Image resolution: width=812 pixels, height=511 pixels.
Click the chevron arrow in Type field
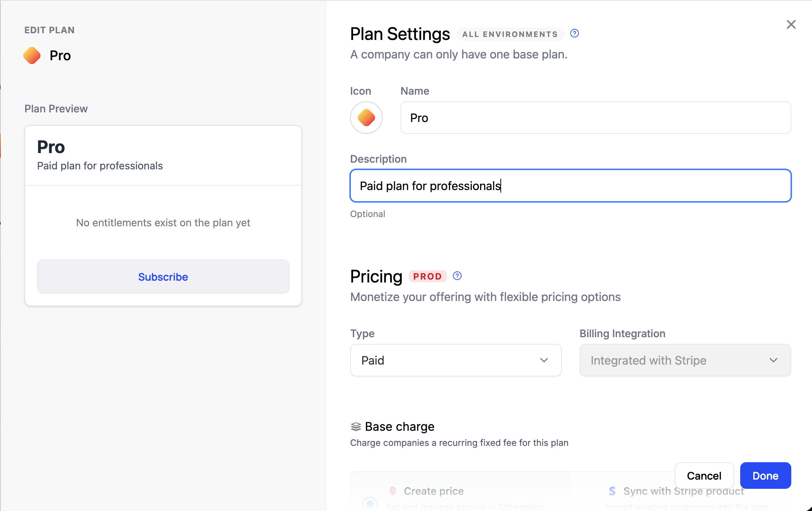[x=544, y=360]
